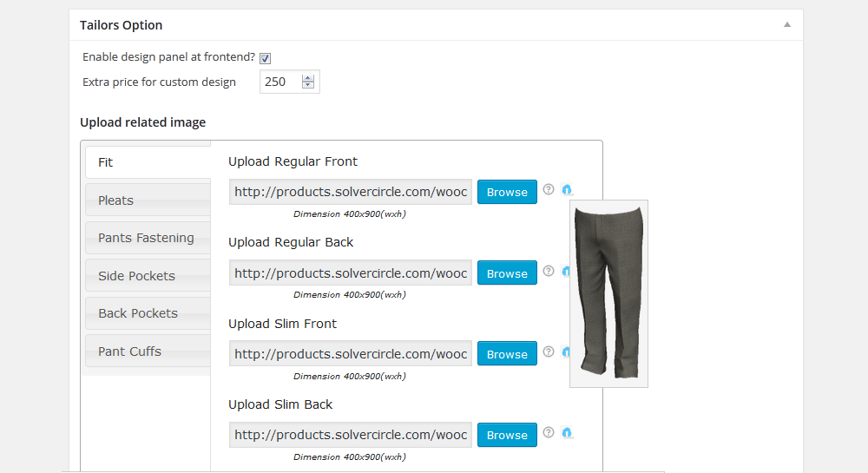Browse for Upload Regular Front image

point(507,192)
